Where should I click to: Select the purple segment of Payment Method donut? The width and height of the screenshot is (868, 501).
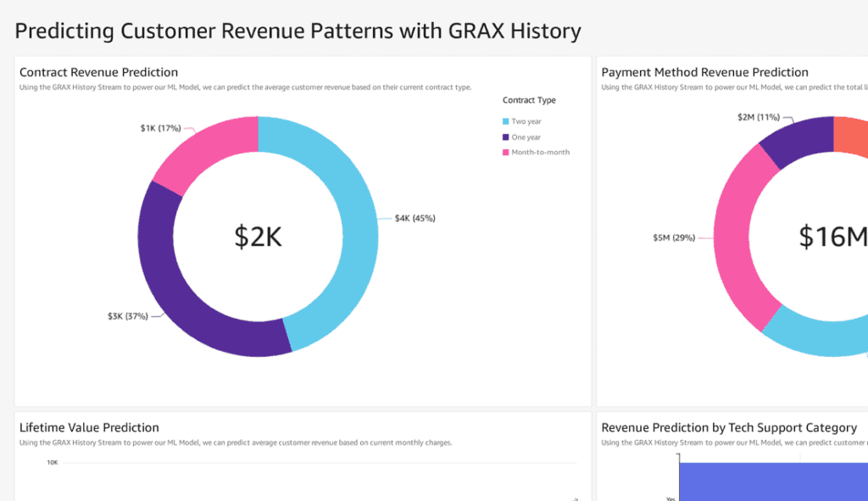point(800,138)
